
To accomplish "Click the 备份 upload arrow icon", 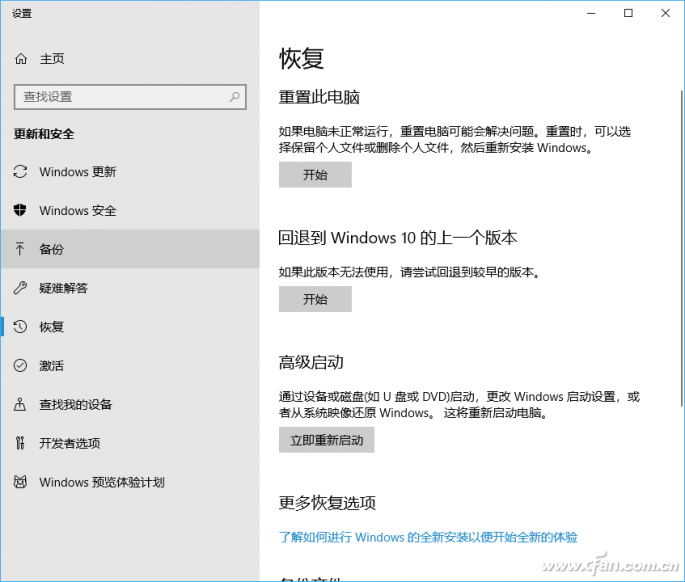I will (20, 249).
